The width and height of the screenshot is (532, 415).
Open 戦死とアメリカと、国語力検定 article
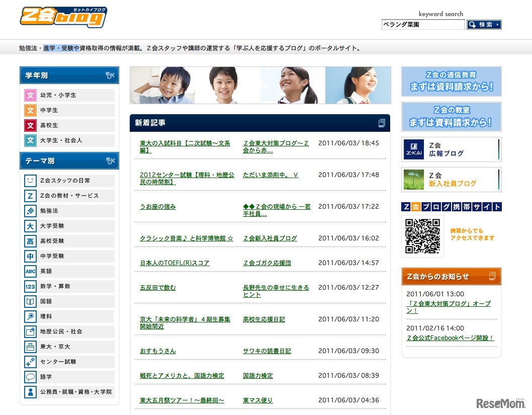coord(182,376)
